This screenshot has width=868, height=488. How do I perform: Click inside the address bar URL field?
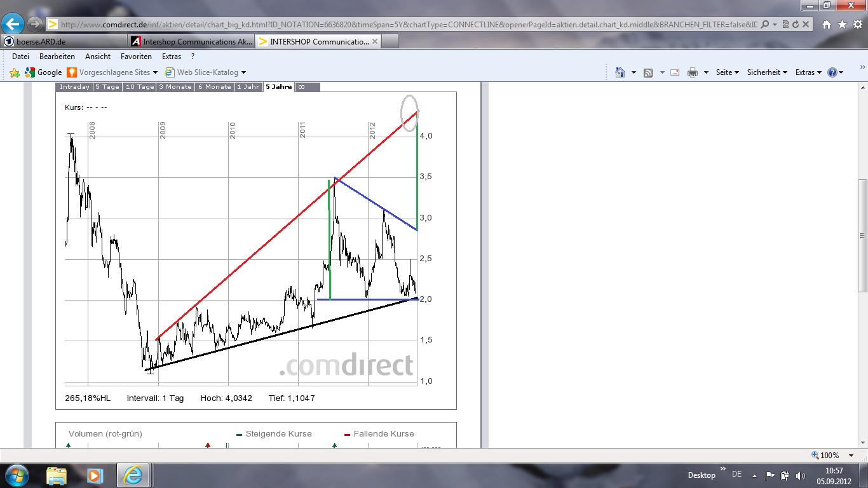pyautogui.click(x=381, y=24)
